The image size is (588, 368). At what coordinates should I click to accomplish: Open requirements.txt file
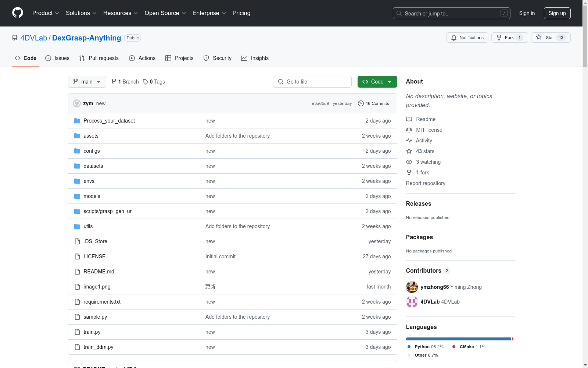pyautogui.click(x=102, y=302)
